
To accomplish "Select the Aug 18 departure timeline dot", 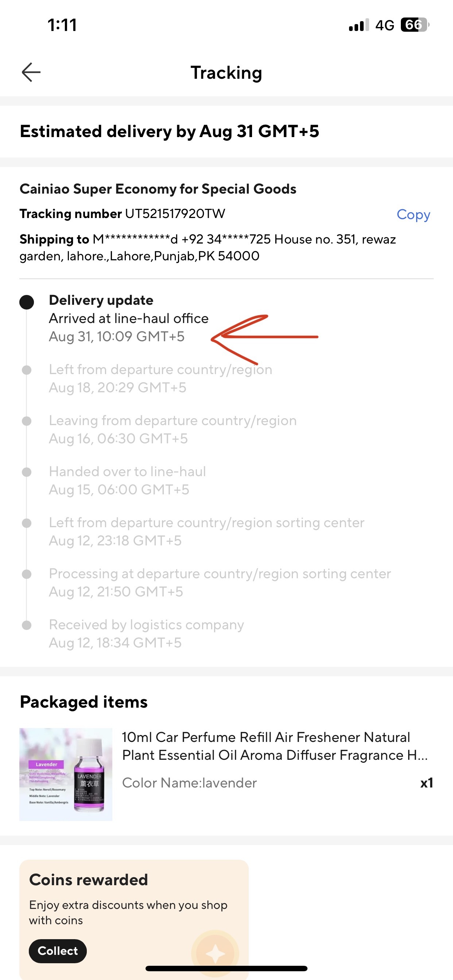I will (x=27, y=370).
